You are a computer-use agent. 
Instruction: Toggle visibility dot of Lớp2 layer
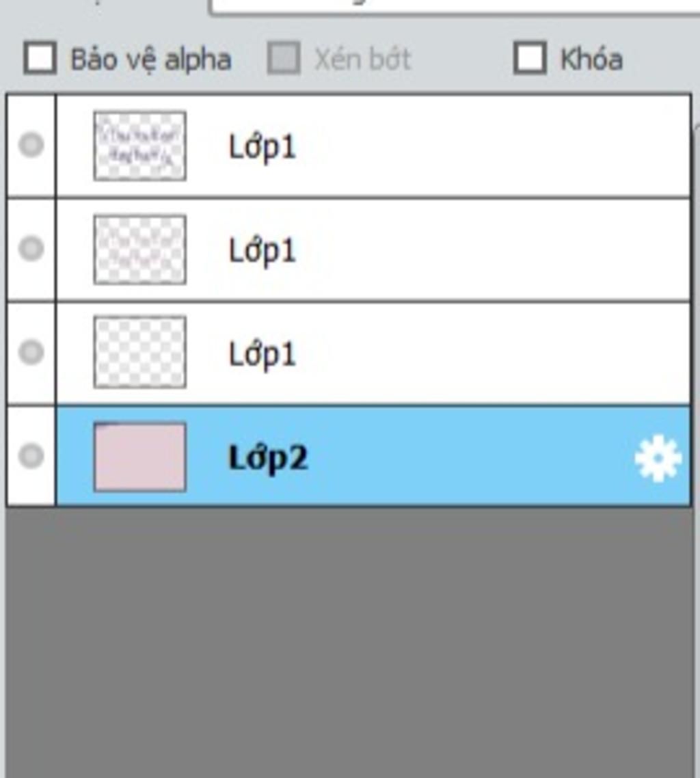click(x=31, y=455)
